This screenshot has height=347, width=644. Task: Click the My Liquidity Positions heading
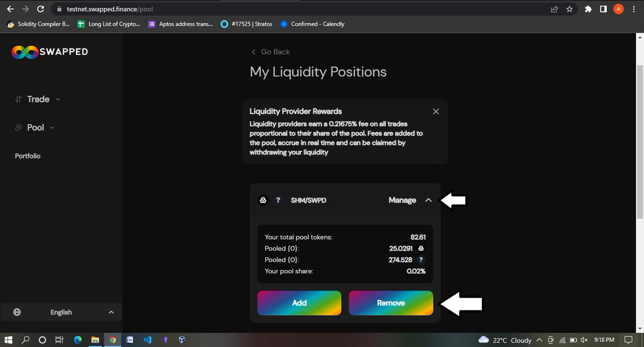(318, 72)
